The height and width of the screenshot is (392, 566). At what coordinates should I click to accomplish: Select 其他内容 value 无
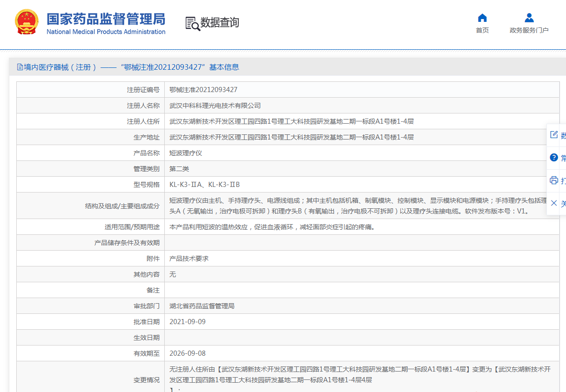(x=173, y=274)
